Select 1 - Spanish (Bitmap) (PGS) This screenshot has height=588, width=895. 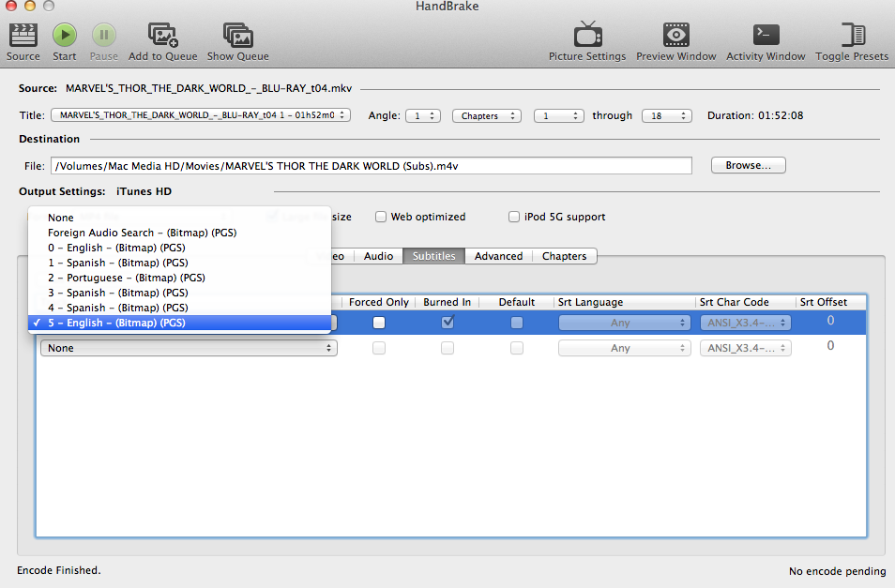point(179,263)
